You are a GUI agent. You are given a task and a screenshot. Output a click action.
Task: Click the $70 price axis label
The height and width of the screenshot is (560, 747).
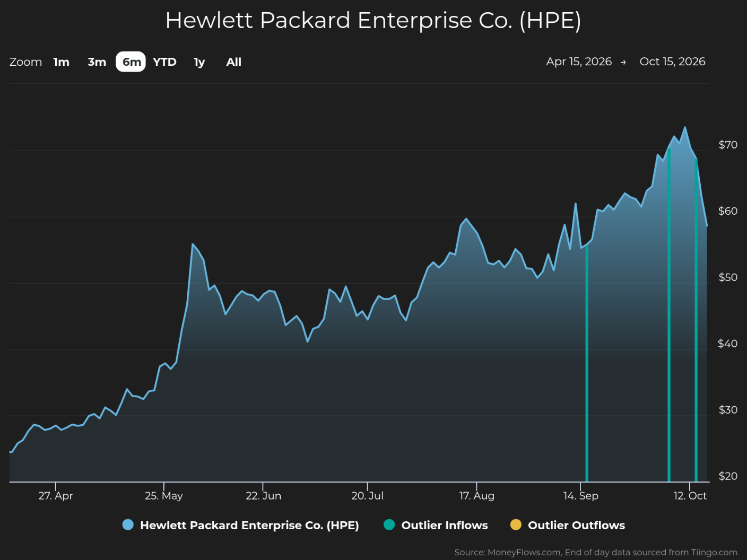pos(728,145)
